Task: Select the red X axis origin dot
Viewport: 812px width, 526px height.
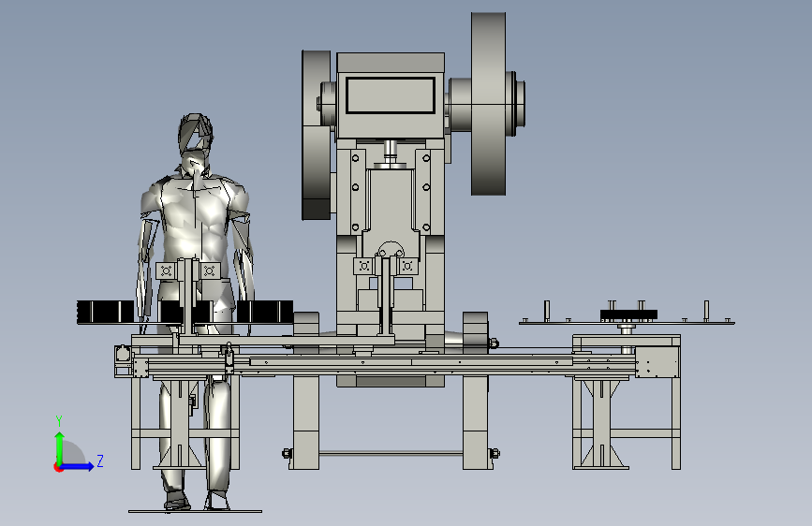Action: 57,467
